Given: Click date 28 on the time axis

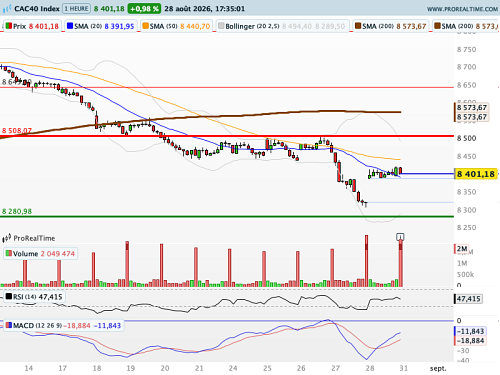Looking at the screenshot, I should click(x=370, y=368).
